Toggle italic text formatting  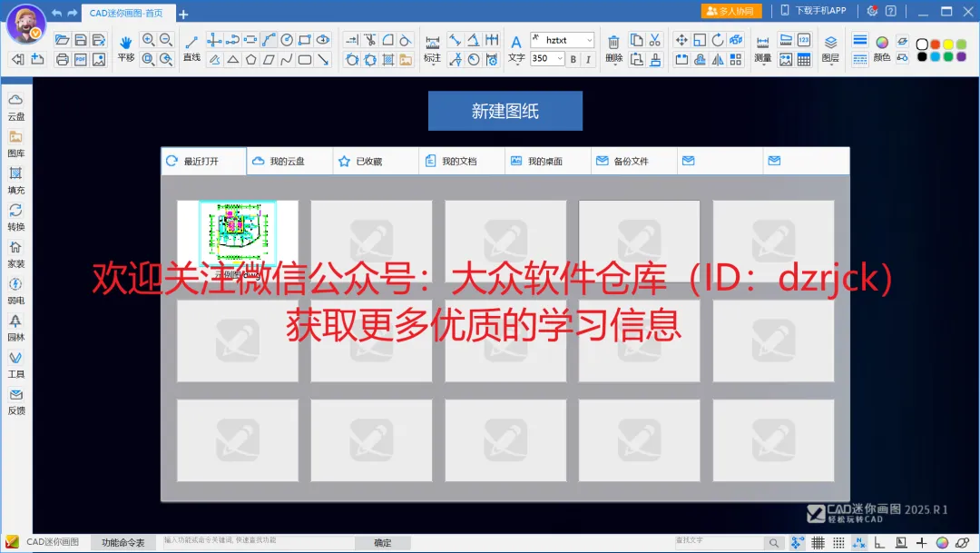tap(587, 59)
